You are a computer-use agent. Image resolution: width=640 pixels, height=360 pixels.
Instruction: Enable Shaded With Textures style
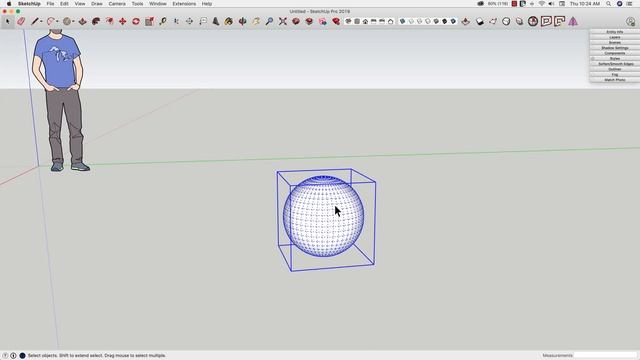pyautogui.click(x=445, y=21)
